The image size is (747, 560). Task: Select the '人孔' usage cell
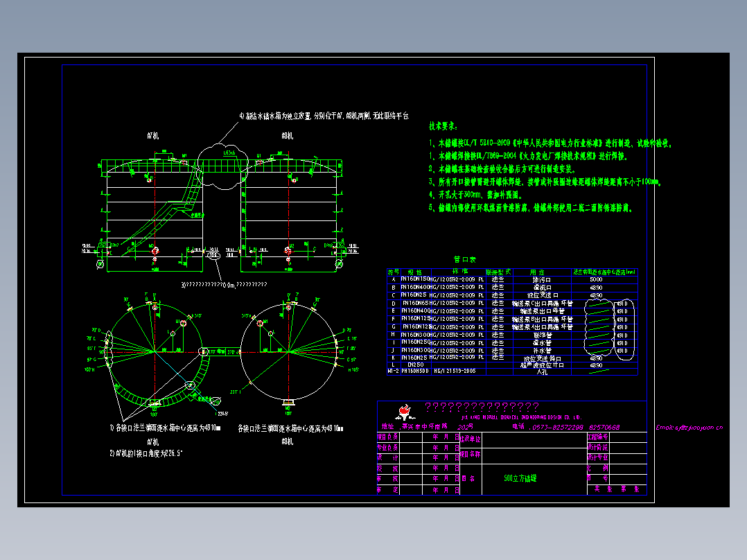click(x=542, y=371)
